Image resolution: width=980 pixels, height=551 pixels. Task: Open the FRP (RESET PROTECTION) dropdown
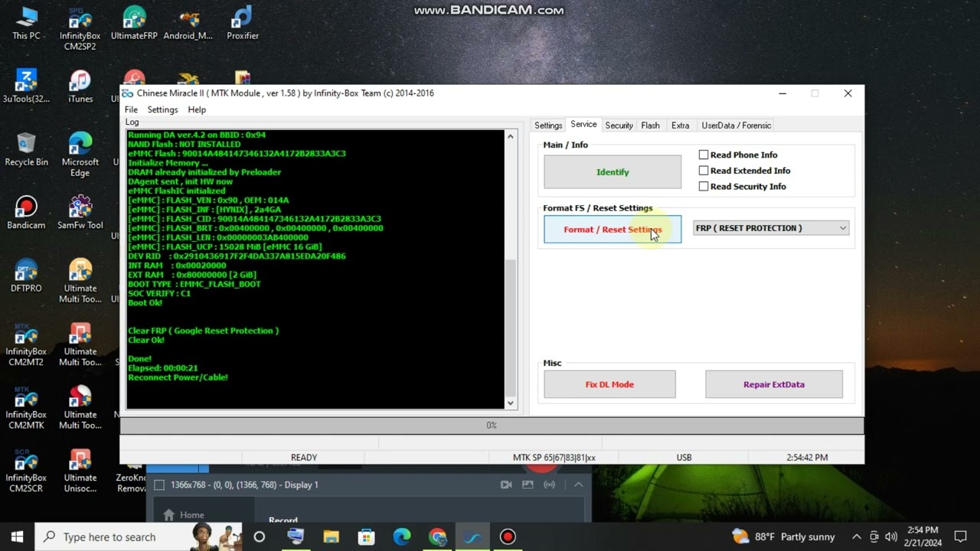coord(771,228)
